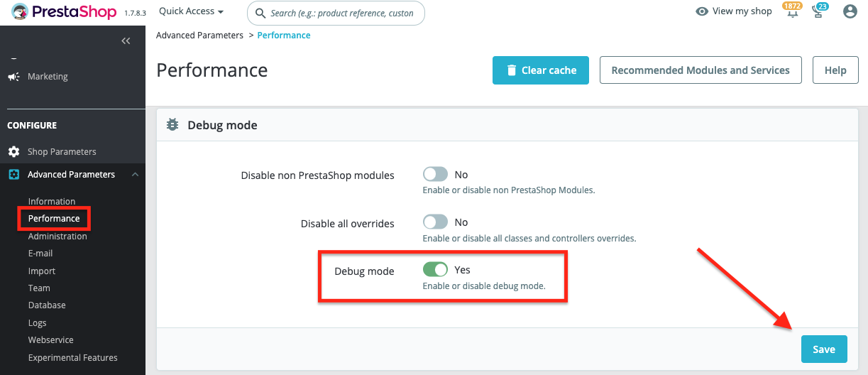868x375 pixels.
Task: Open the trophy merchant expertise icon
Action: [x=819, y=12]
